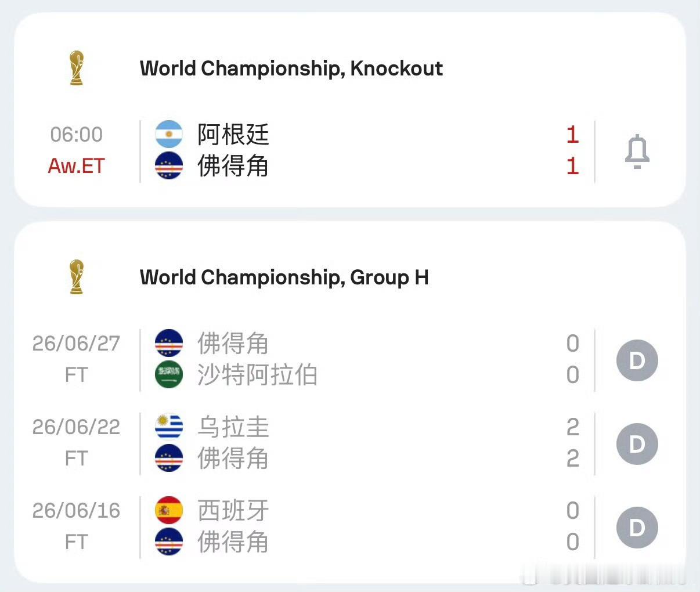Screen dimensions: 700x592
Task: Click the trophy icon beside Knockout header
Action: (x=76, y=68)
